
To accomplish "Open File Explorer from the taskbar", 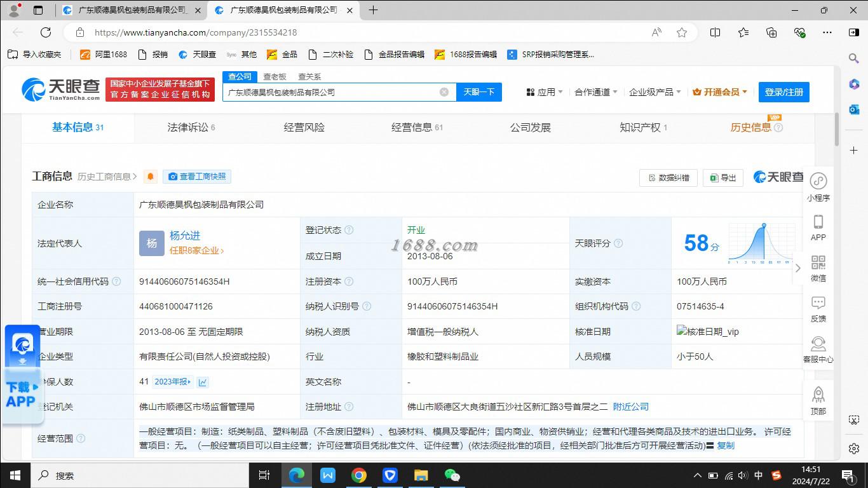I will point(421,475).
